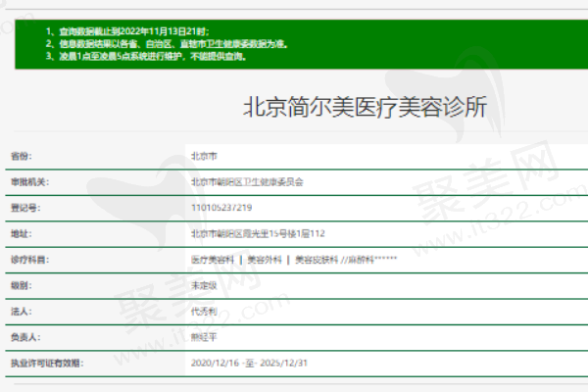Select the level value 未定级
This screenshot has height=392, width=588.
pos(204,285)
